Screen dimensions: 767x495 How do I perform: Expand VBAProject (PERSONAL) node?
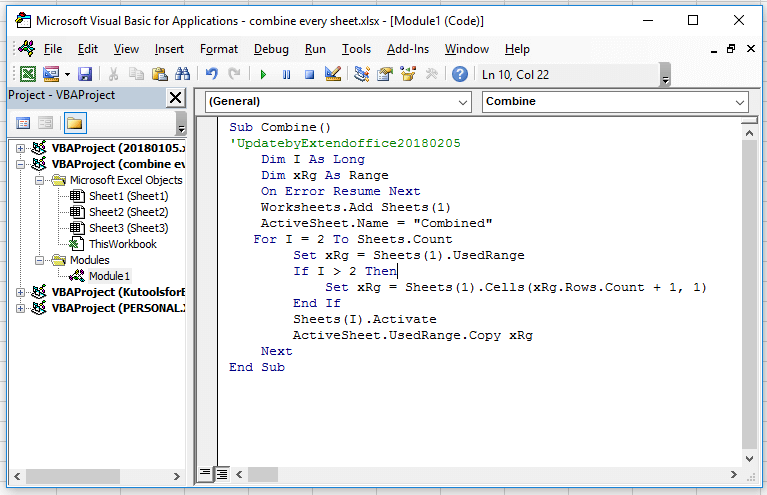pyautogui.click(x=20, y=308)
